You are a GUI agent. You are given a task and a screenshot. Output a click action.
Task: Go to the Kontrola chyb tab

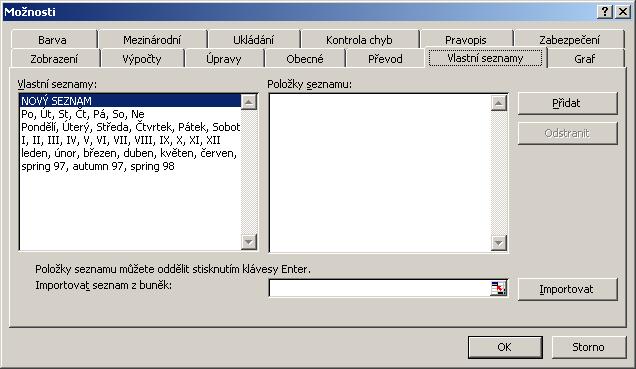359,40
